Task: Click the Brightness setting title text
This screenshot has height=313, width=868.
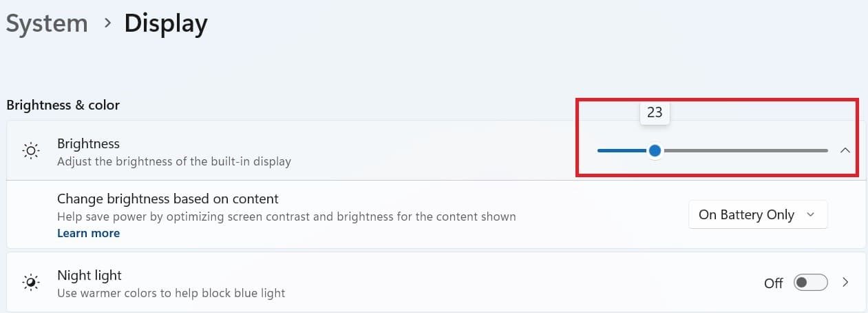Action: (x=88, y=143)
